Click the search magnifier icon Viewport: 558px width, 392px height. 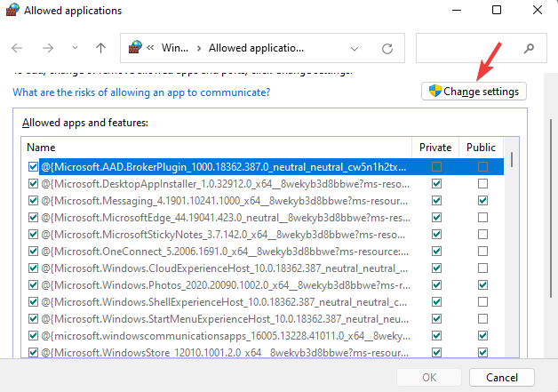click(x=529, y=48)
